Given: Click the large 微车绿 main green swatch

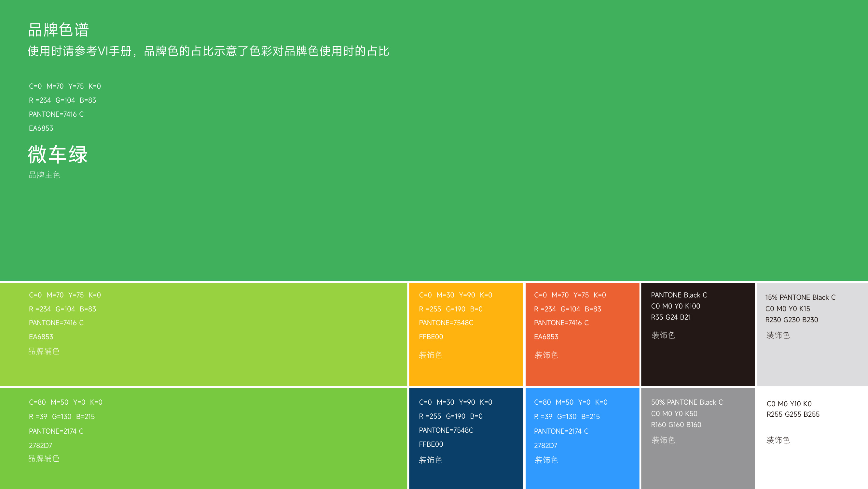Looking at the screenshot, I should 434,140.
